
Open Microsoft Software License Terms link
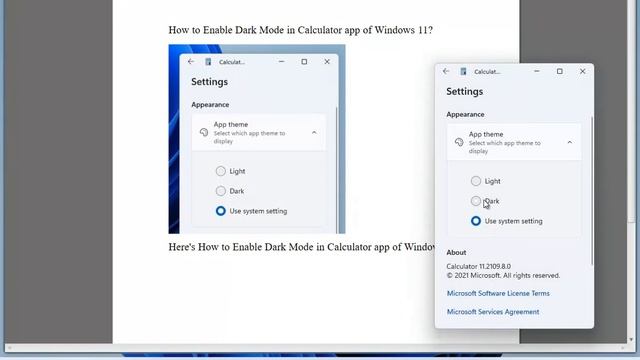point(498,293)
